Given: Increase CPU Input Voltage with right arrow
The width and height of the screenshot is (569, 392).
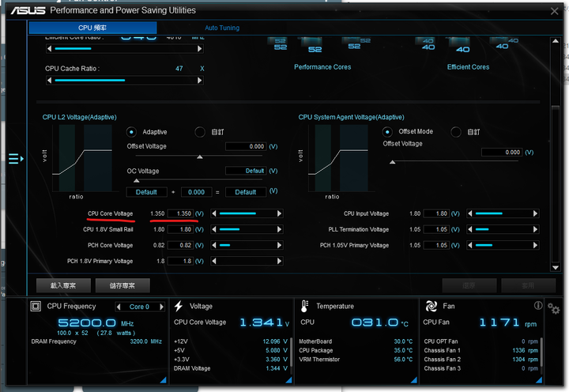Looking at the screenshot, I should 535,213.
